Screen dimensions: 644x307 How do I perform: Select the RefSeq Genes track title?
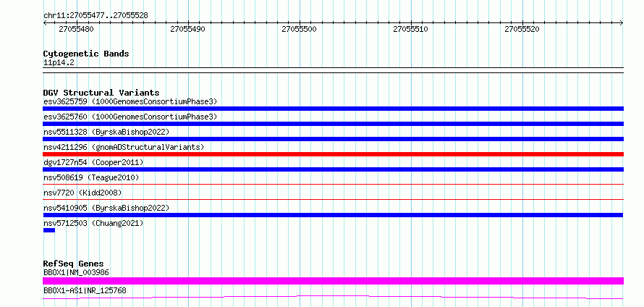[74, 264]
